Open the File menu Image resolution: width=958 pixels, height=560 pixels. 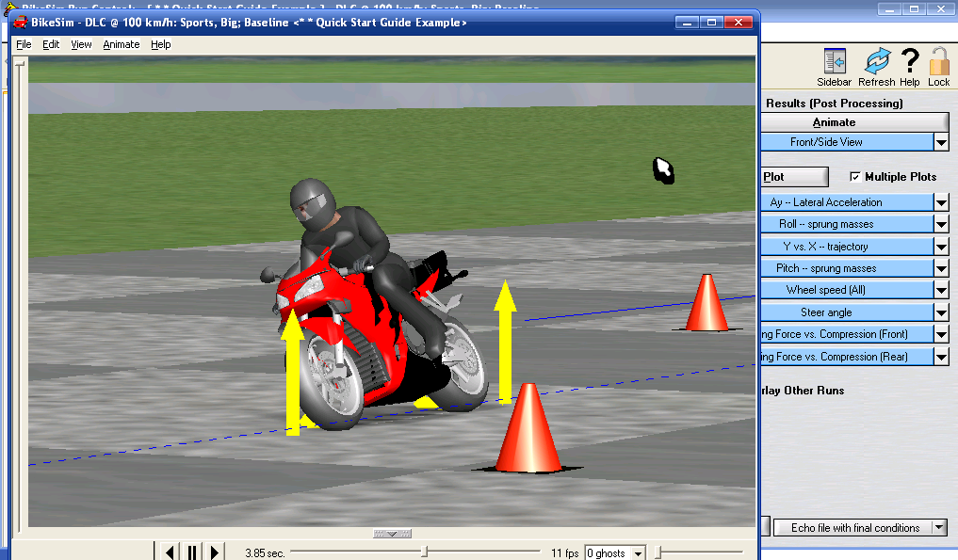24,44
